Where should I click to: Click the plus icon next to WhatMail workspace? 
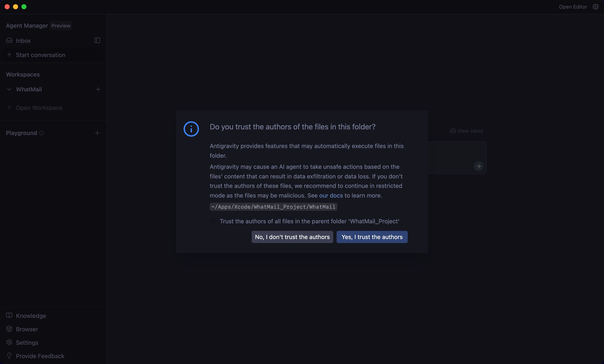[x=98, y=90]
